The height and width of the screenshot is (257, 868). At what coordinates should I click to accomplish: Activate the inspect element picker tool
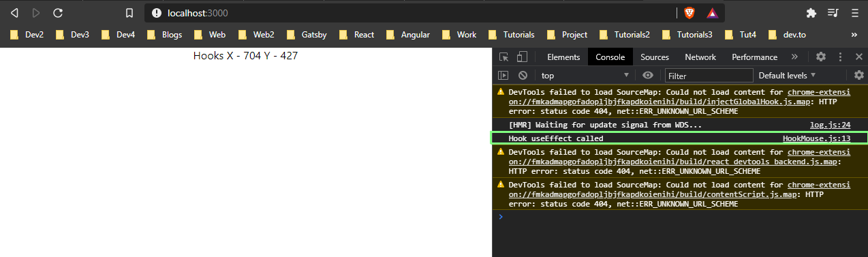[503, 57]
